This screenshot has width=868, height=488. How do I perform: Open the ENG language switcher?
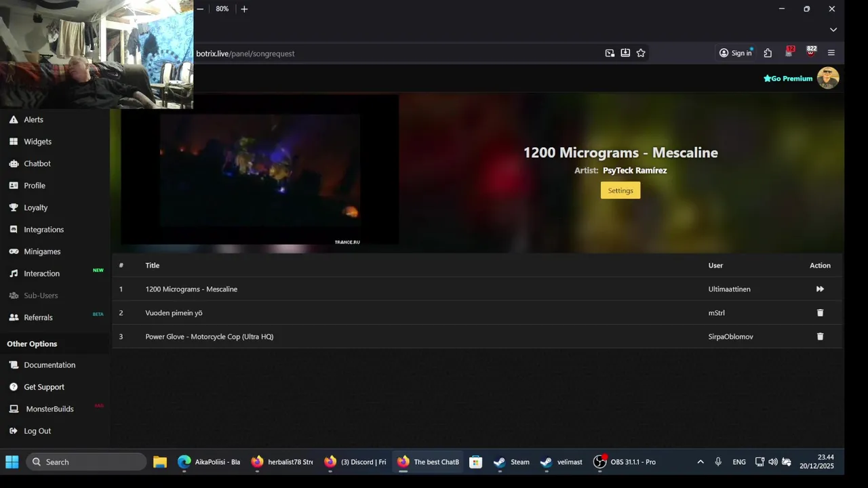point(739,462)
